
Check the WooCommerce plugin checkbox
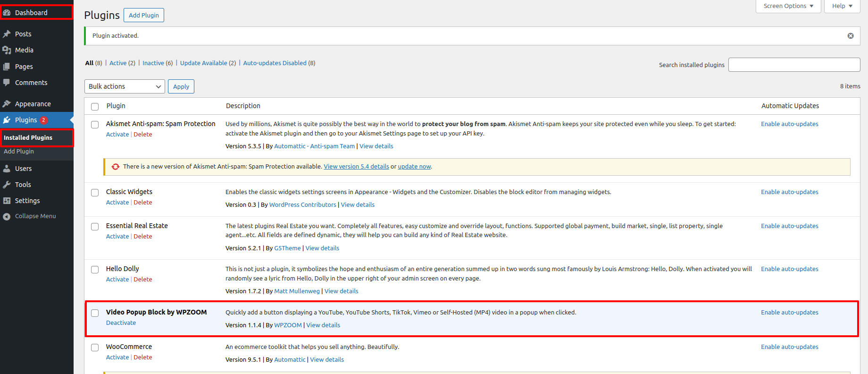tap(95, 348)
